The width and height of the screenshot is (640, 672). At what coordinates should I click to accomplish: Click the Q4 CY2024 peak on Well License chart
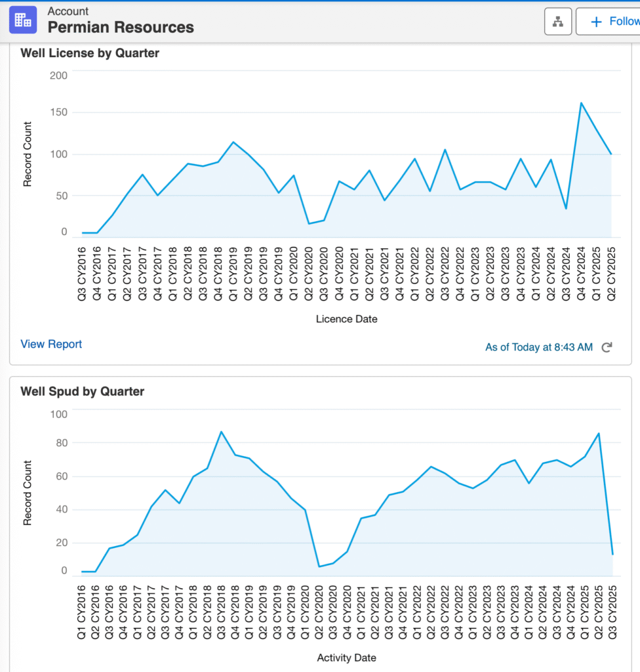(581, 103)
